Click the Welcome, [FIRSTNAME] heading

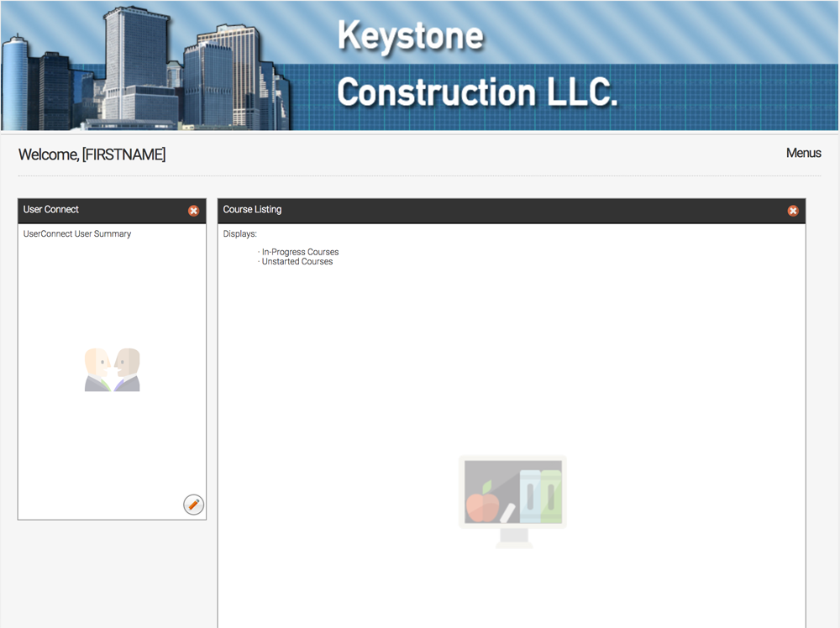[92, 154]
